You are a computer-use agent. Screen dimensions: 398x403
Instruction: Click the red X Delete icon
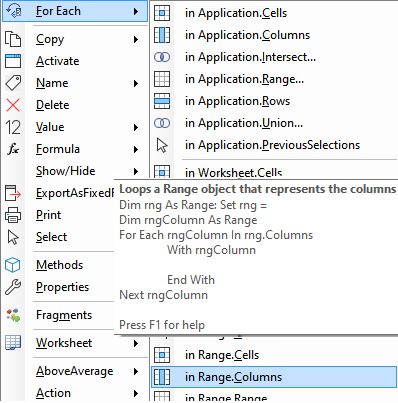pyautogui.click(x=13, y=105)
